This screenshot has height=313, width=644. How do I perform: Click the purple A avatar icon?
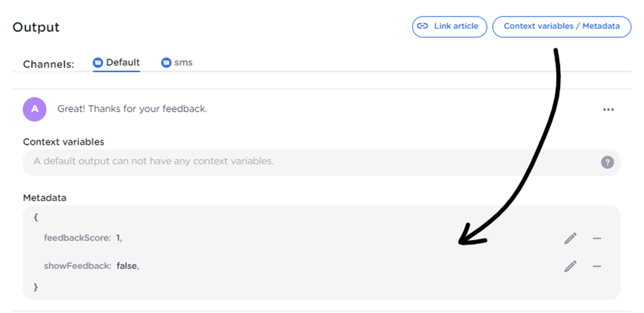35,109
